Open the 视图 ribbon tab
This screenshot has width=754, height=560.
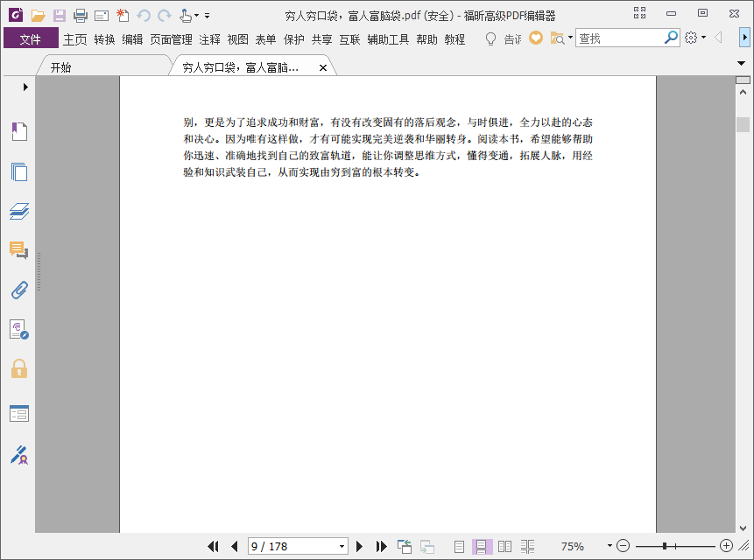click(x=237, y=39)
